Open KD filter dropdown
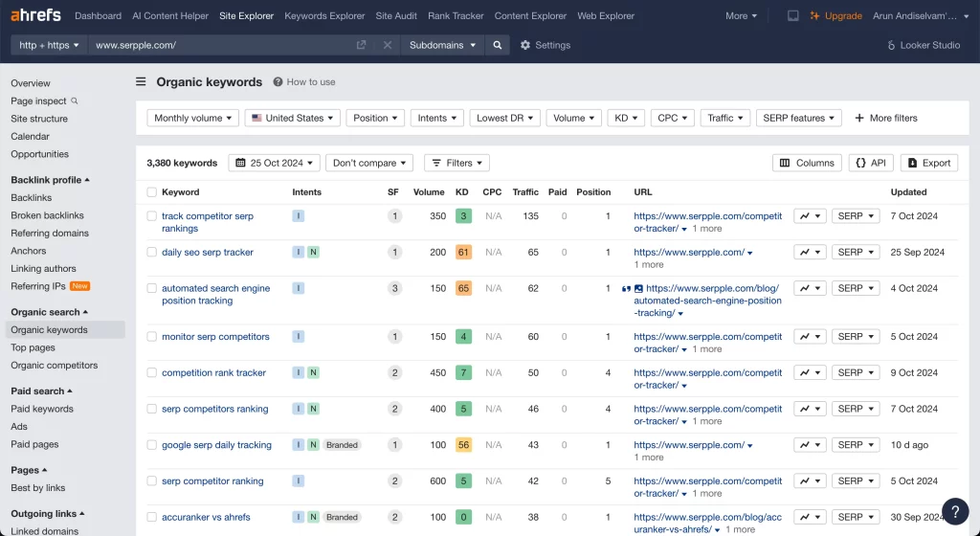The image size is (980, 536). coord(626,118)
